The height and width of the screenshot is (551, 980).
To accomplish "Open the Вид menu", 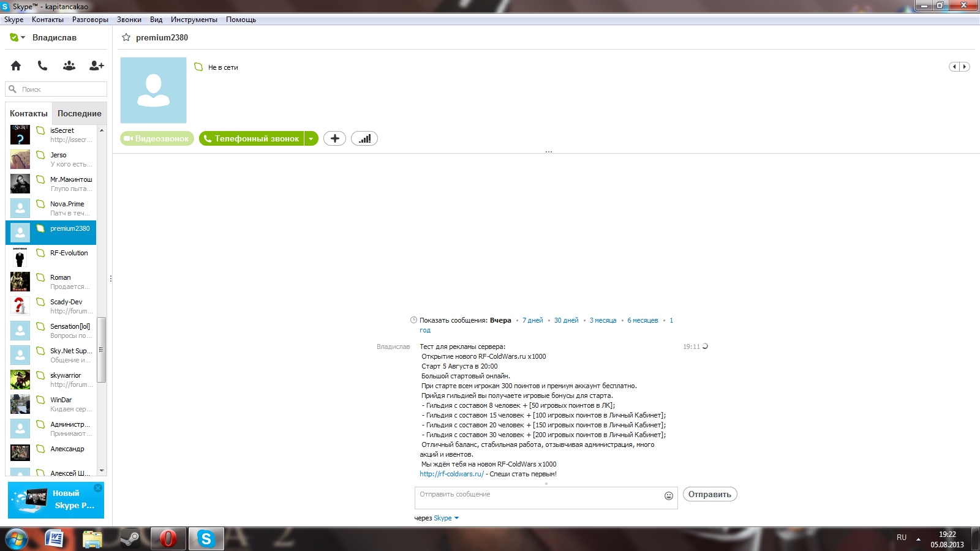I will point(156,20).
